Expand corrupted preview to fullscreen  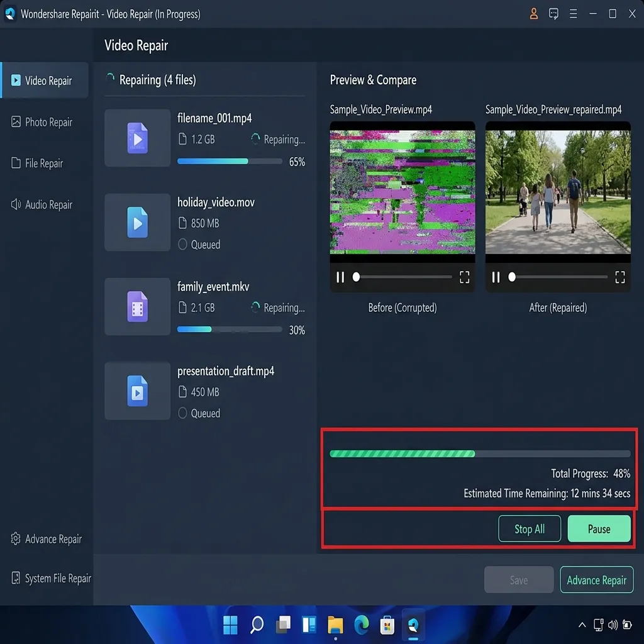(x=464, y=277)
